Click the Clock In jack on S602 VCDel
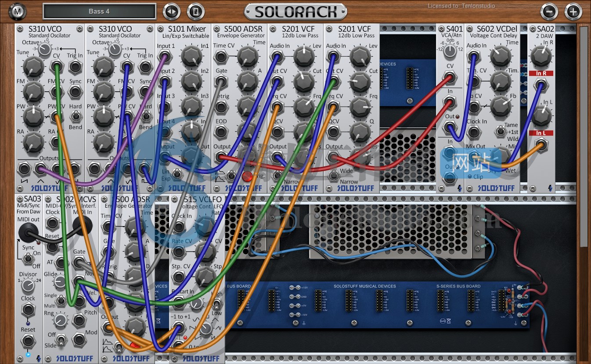 click(473, 132)
